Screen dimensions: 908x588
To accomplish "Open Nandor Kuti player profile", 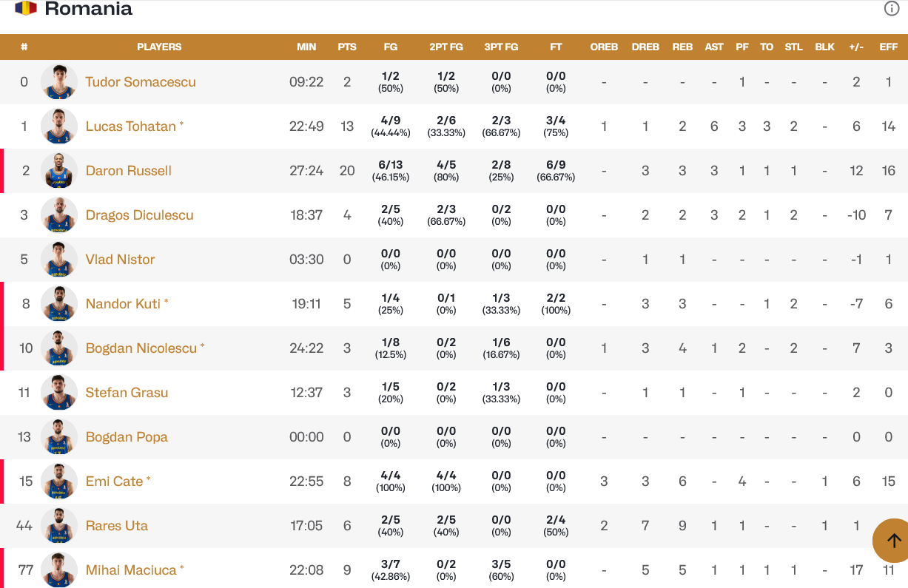I will pos(123,304).
